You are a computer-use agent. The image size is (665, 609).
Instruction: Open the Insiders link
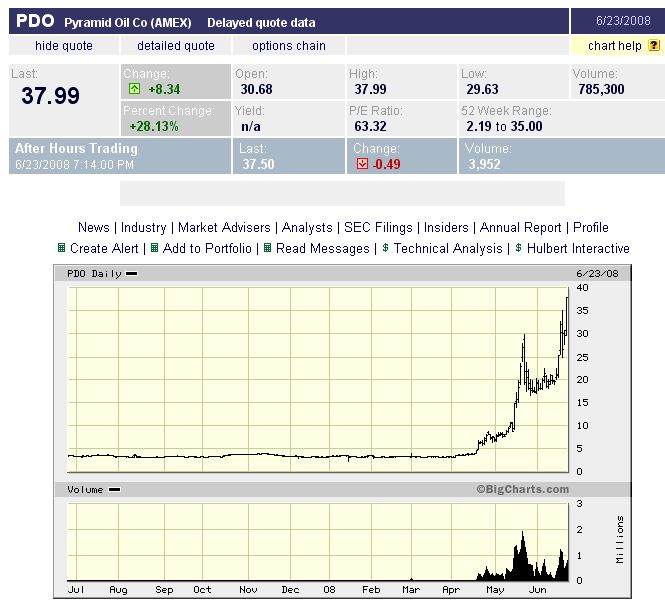[446, 227]
